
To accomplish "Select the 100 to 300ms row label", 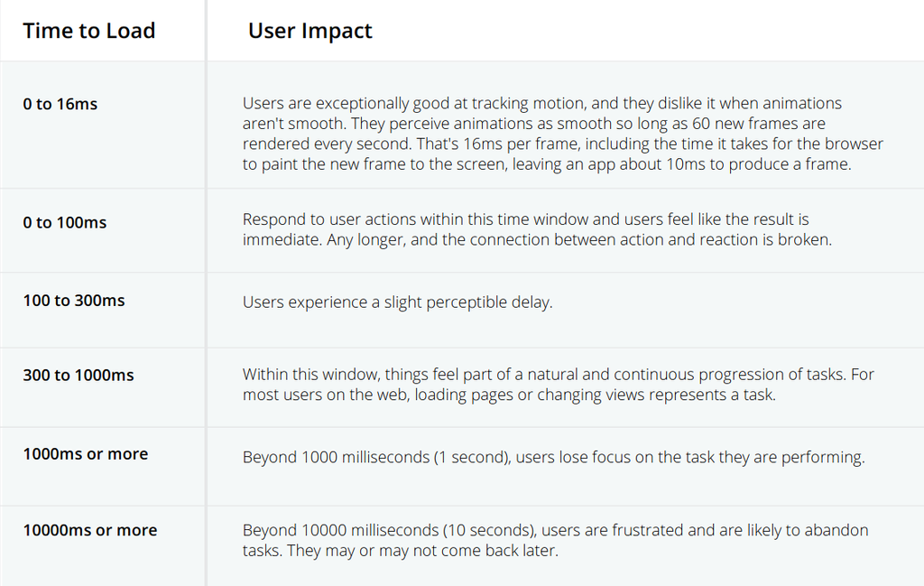I will (74, 301).
